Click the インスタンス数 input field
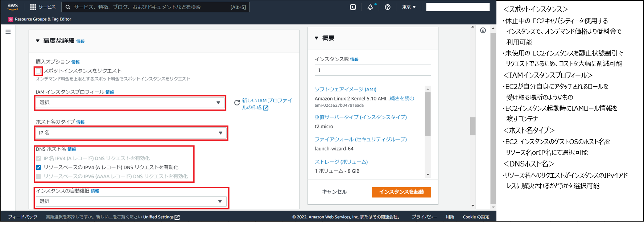644x235 pixels. click(x=373, y=70)
